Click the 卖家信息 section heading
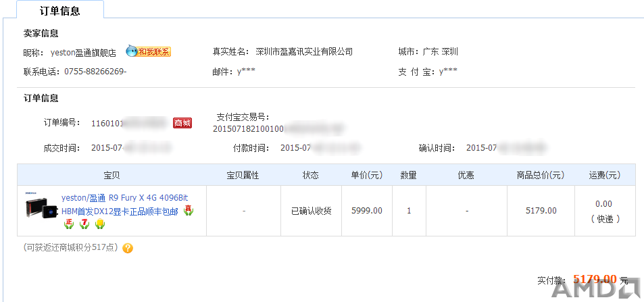Viewport: 644px width, 302px height. click(41, 33)
